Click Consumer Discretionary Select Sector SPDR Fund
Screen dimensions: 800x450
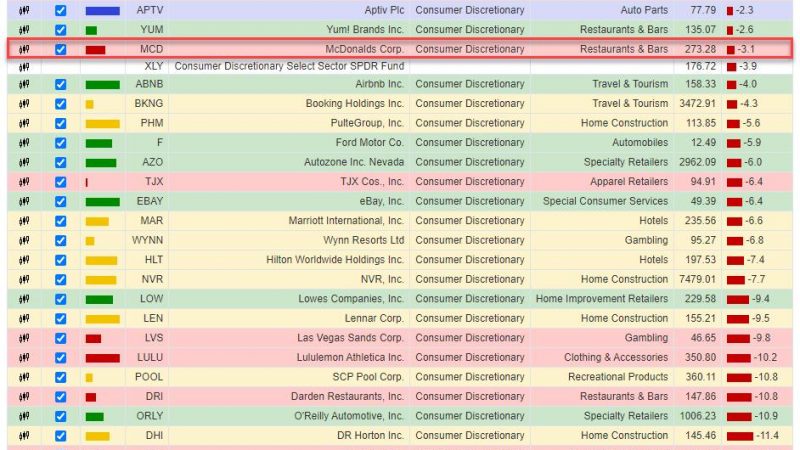(289, 66)
